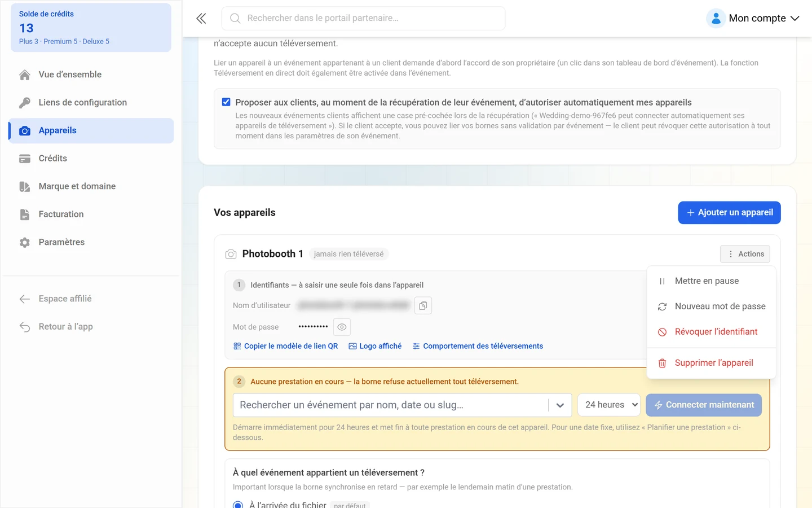Click the Photobooth 1 device name

tap(273, 254)
